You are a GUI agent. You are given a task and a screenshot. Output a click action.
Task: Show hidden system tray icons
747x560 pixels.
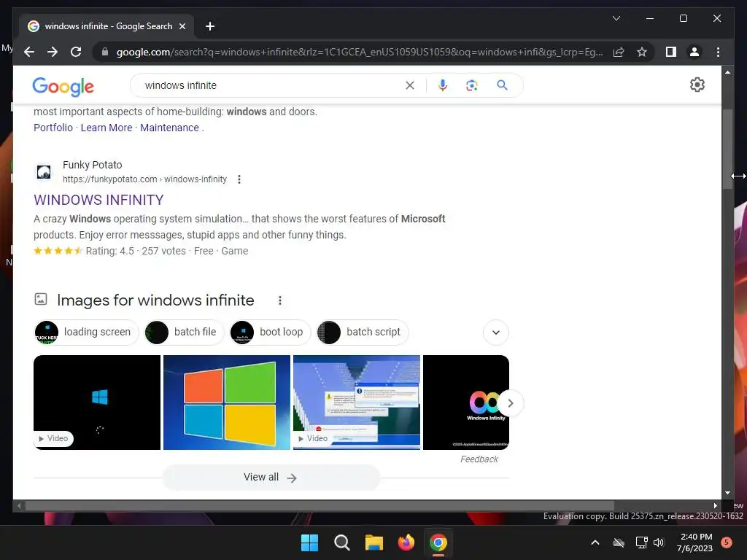pos(595,542)
